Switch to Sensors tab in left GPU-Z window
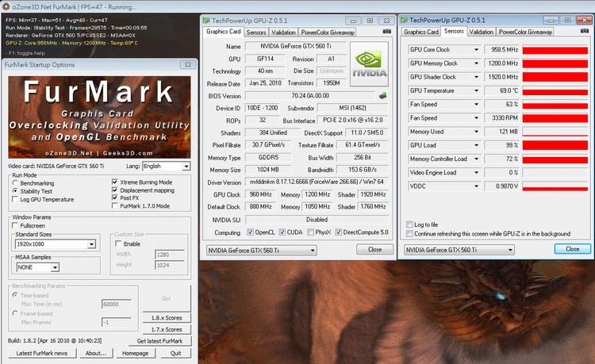The height and width of the screenshot is (364, 595). point(256,33)
